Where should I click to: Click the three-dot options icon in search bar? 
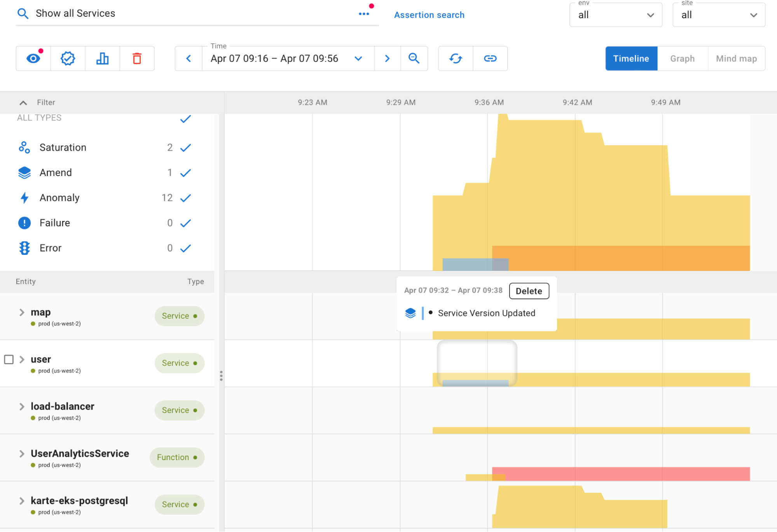click(364, 14)
